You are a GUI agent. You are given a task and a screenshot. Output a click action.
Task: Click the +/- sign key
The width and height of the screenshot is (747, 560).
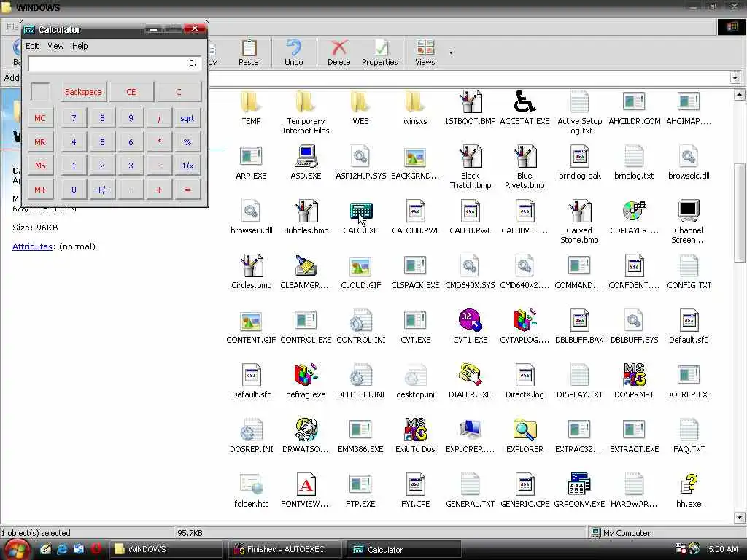pyautogui.click(x=102, y=190)
